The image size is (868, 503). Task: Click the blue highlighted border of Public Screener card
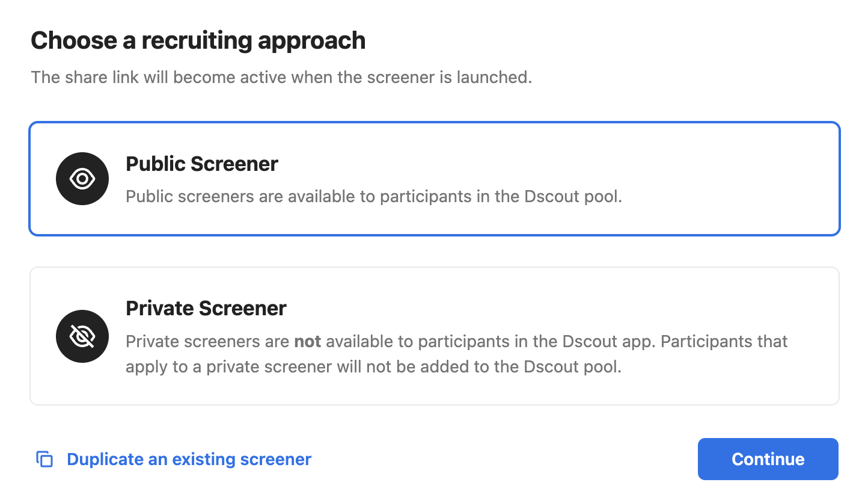point(434,123)
